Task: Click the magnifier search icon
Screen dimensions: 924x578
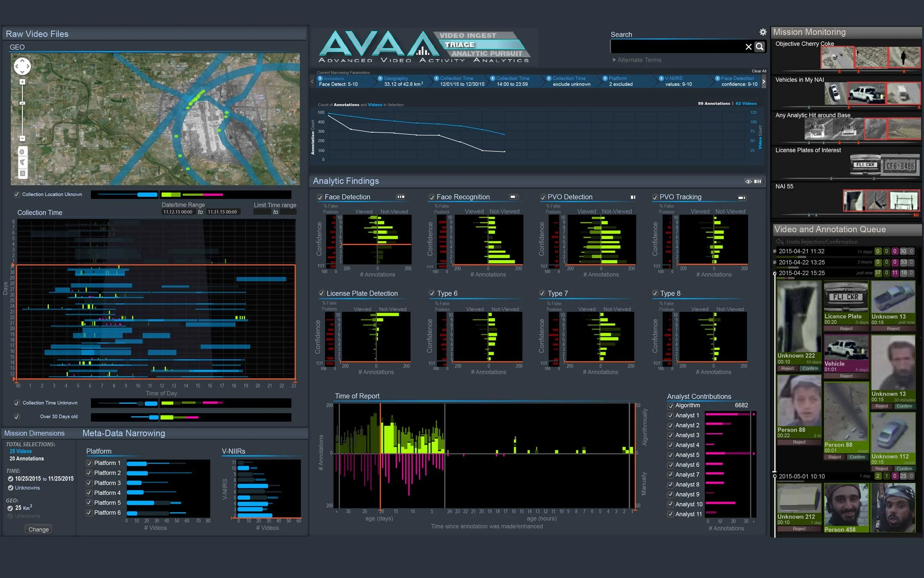Action: click(760, 47)
